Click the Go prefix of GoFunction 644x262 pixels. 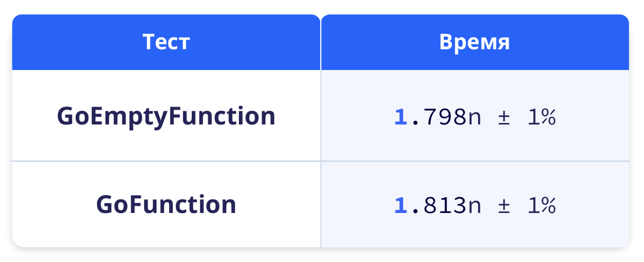click(x=112, y=205)
